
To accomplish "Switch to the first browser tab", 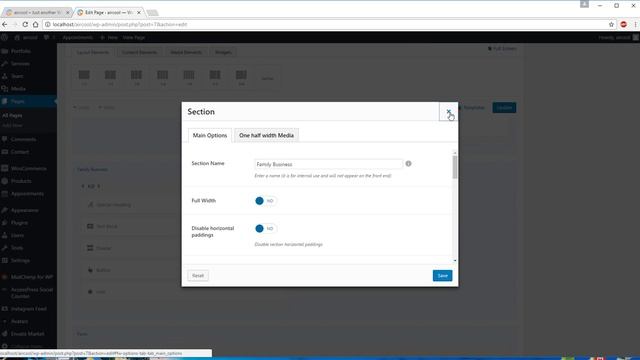I will point(37,13).
